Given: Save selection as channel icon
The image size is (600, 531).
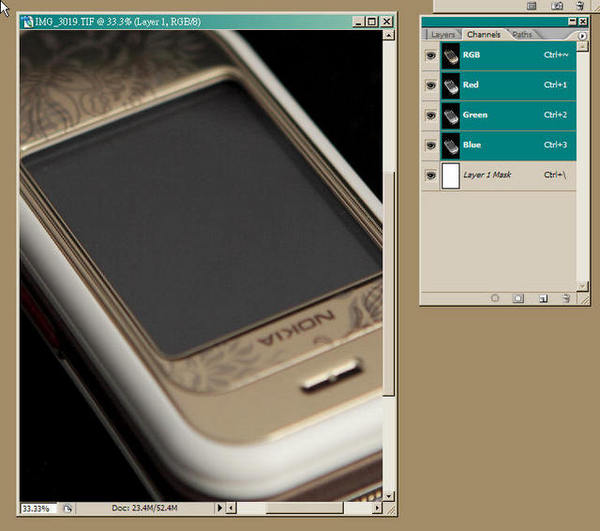Looking at the screenshot, I should pos(518,298).
